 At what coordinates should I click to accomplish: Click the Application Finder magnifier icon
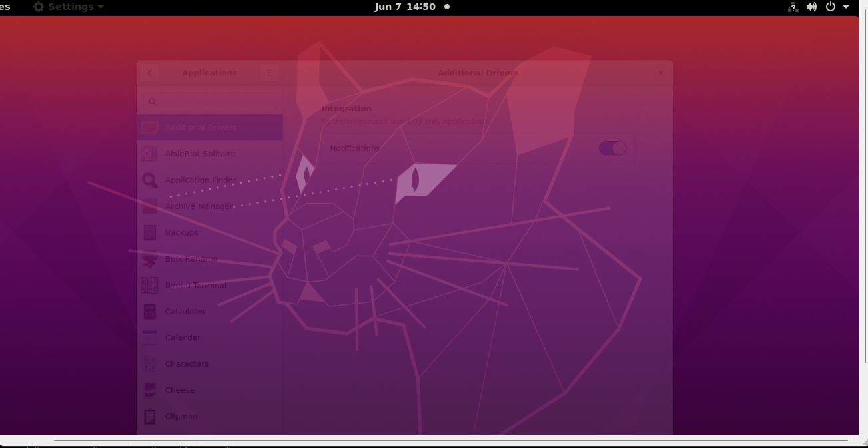150,180
